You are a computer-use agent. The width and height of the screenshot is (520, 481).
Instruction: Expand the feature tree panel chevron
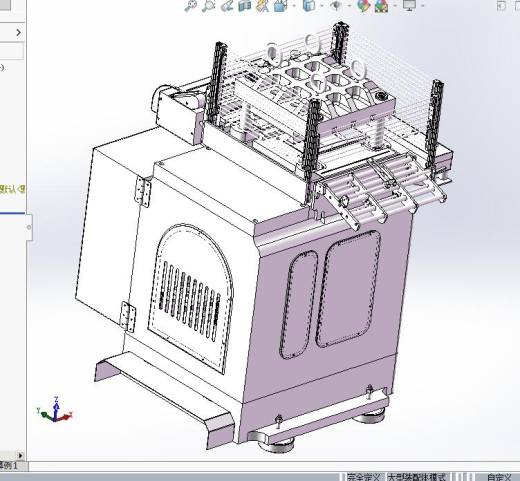(18, 32)
